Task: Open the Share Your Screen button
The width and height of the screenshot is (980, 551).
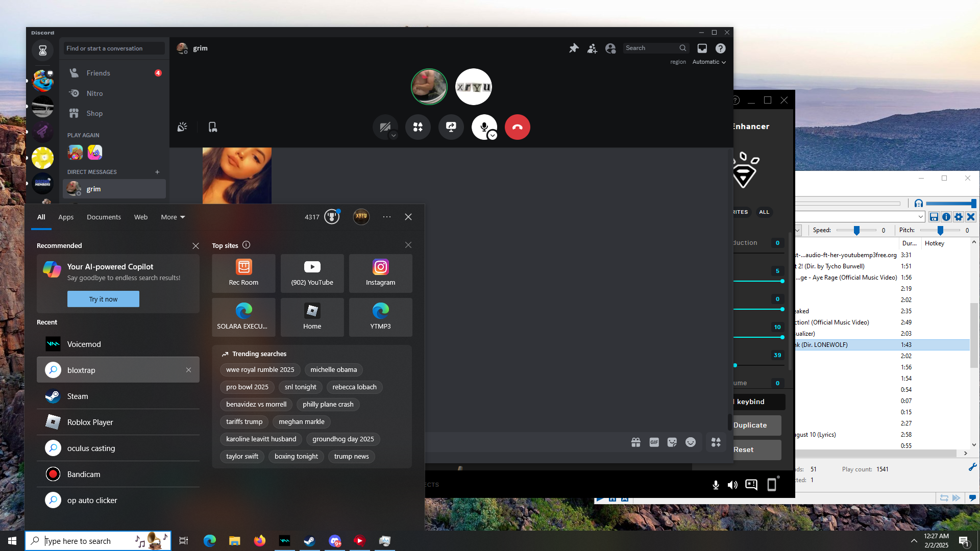Action: 451,127
